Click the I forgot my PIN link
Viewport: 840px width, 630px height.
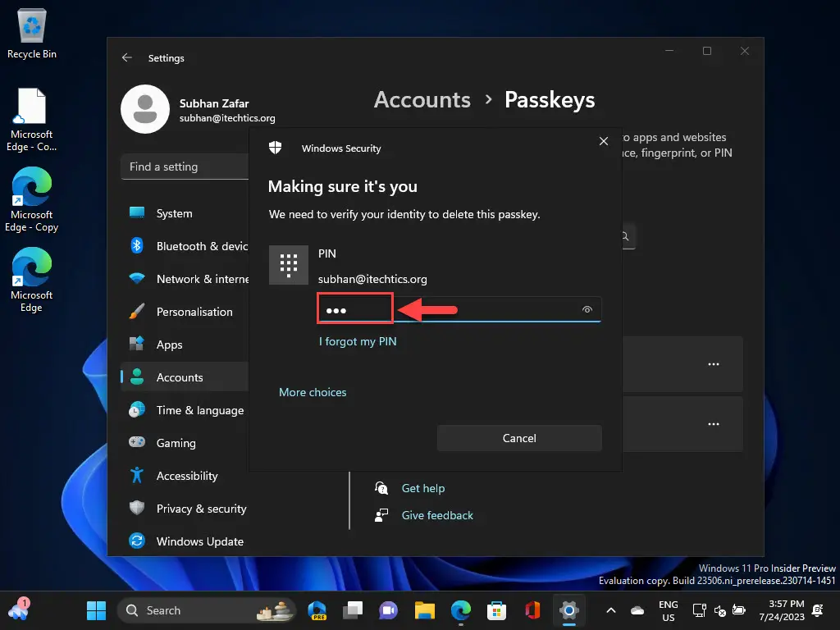click(x=358, y=341)
